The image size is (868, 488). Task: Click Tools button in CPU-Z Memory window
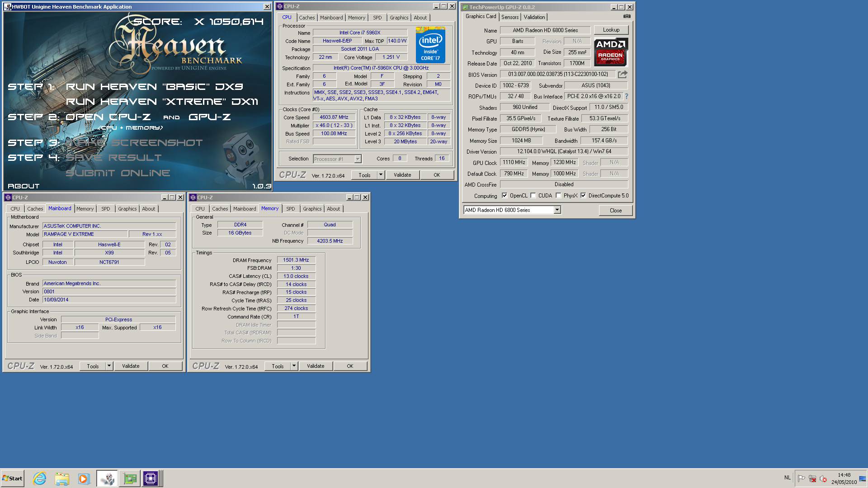click(x=278, y=366)
